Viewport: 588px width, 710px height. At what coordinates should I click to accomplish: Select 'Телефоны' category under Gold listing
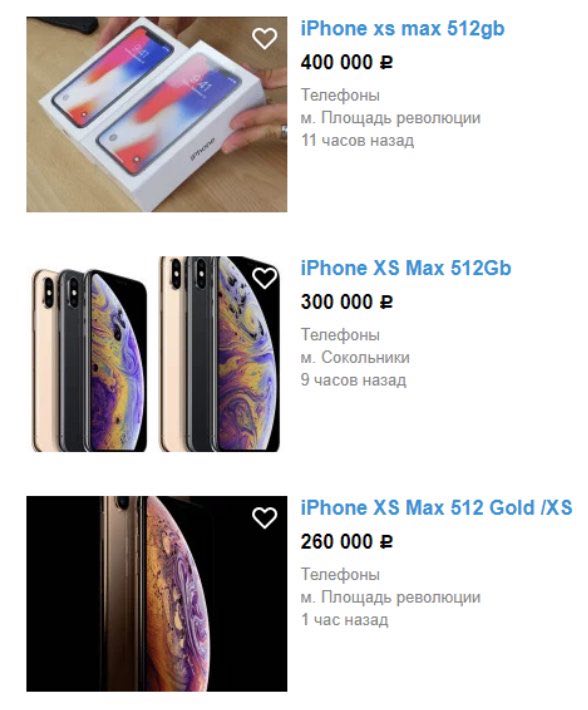(340, 574)
